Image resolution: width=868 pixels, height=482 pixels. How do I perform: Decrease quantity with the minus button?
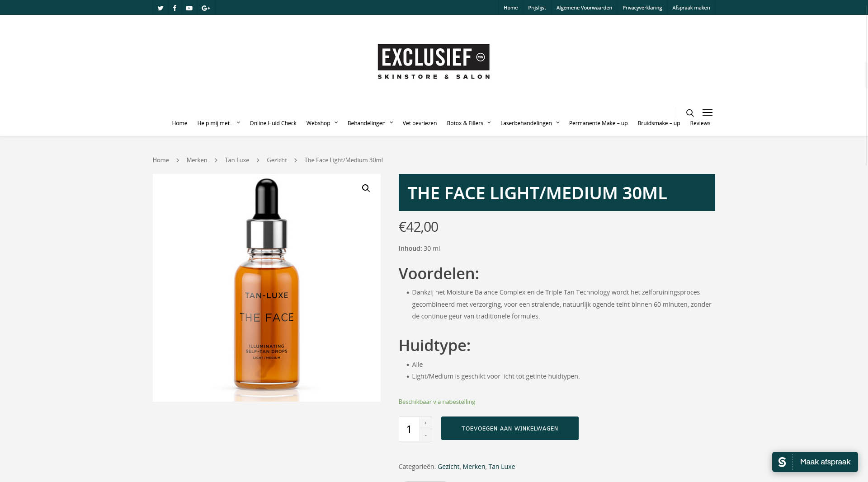coord(426,435)
